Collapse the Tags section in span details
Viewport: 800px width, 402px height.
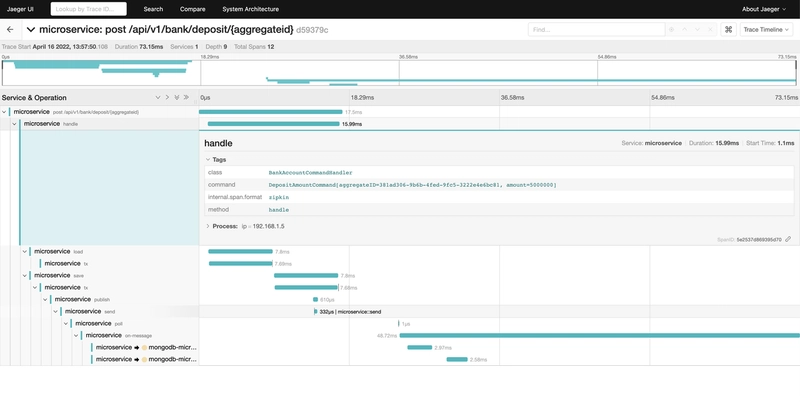208,160
